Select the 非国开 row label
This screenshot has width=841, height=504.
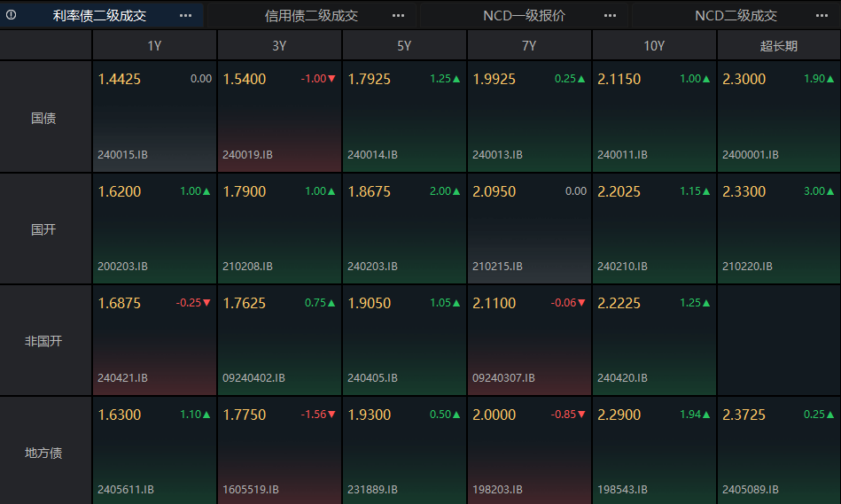click(x=43, y=341)
